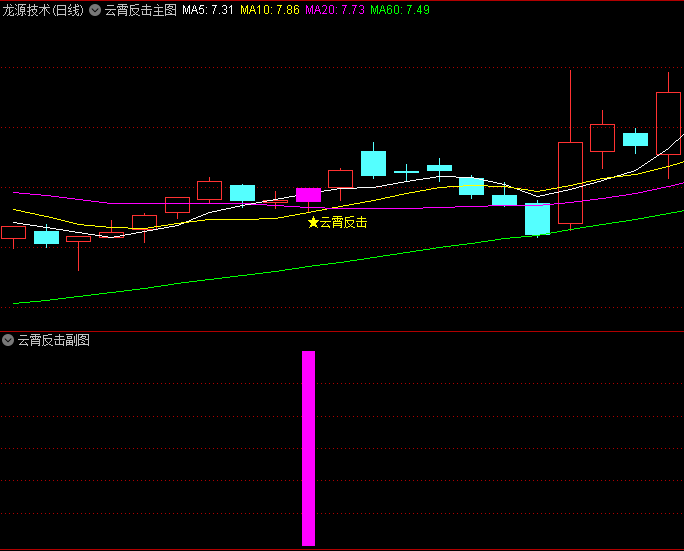Click the 云霄反击副图 sub-chart title
Screen dimensions: 684x551
[54, 340]
